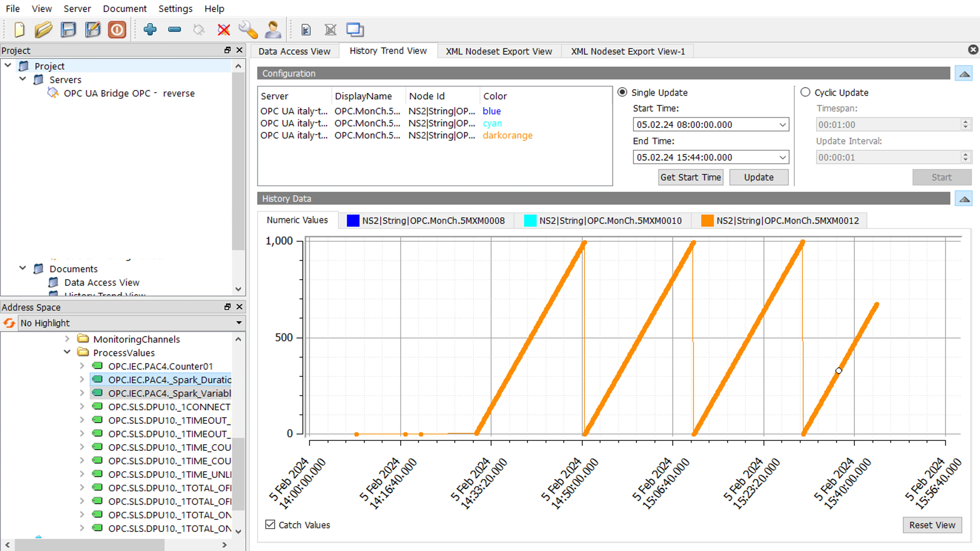The width and height of the screenshot is (980, 551).
Task: Click the New Project toolbar icon
Action: point(19,29)
